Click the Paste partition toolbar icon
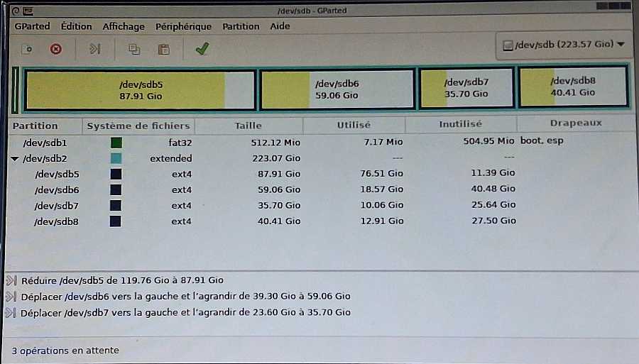 [x=164, y=49]
